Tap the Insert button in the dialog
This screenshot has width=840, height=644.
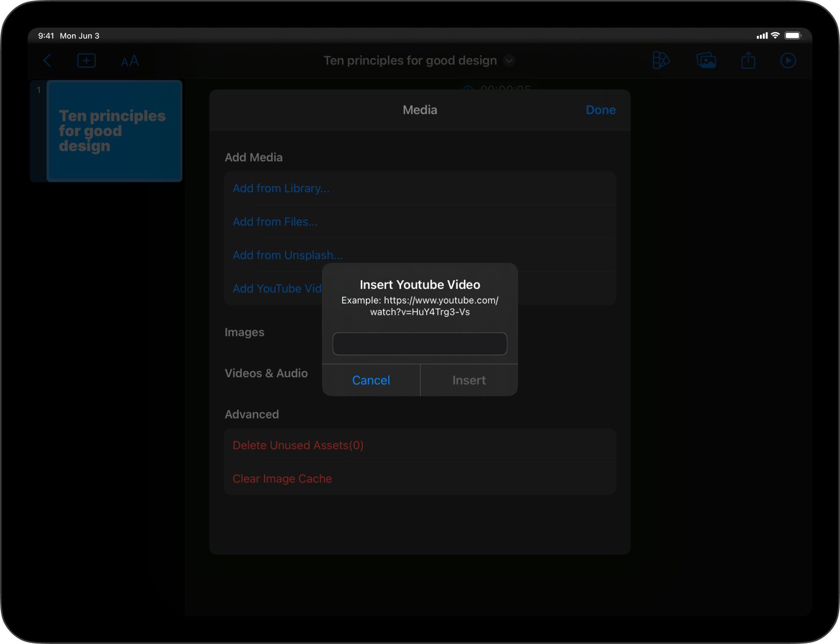469,380
